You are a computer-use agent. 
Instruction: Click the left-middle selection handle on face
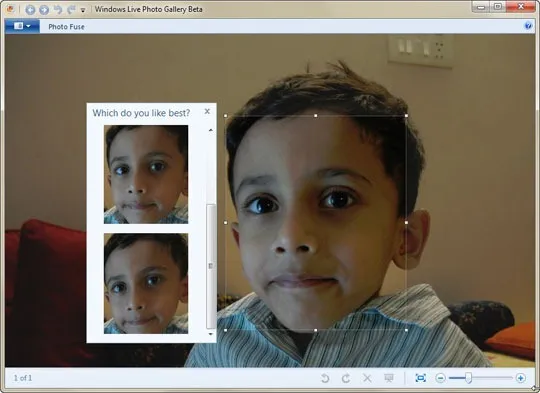pos(226,223)
